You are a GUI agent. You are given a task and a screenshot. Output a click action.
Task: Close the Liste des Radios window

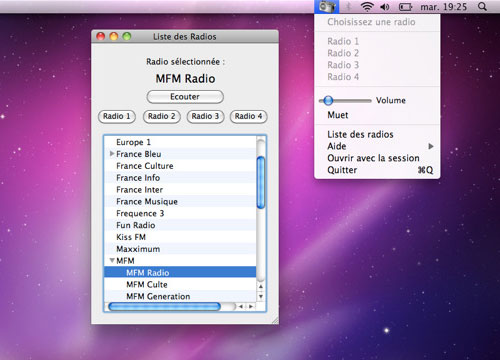[101, 36]
